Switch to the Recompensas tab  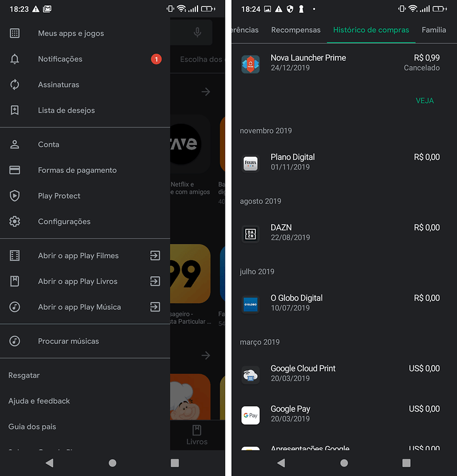(296, 30)
